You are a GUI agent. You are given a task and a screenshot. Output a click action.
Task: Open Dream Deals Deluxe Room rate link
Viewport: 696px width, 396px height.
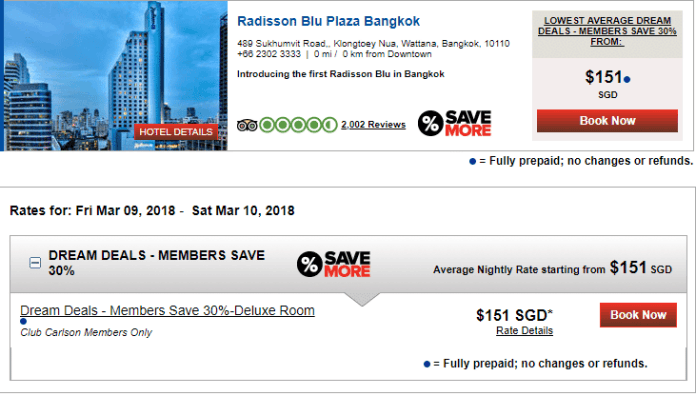coord(167,310)
